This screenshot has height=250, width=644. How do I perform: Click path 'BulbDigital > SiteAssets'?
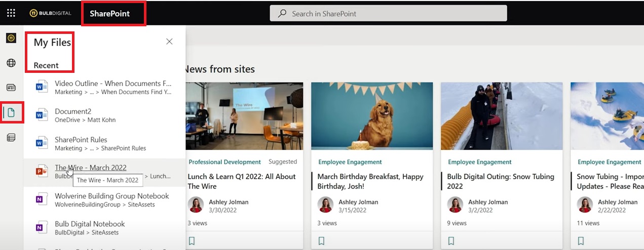click(87, 233)
